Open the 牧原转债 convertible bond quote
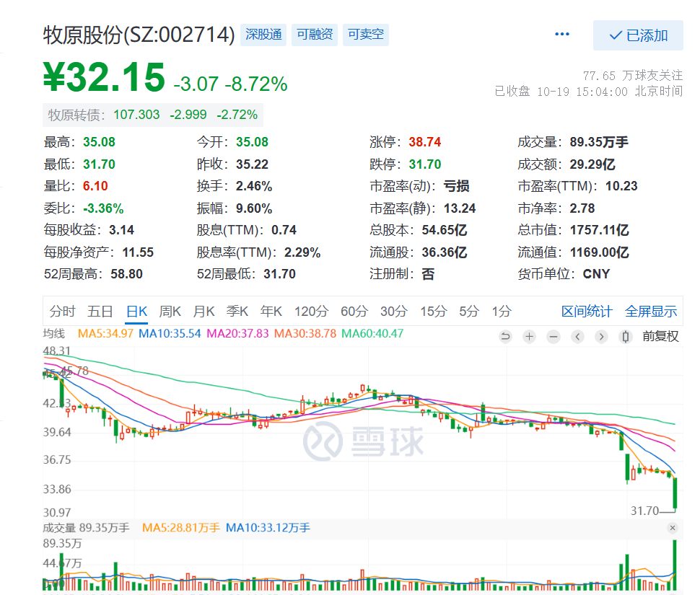The height and width of the screenshot is (595, 700). tap(153, 115)
